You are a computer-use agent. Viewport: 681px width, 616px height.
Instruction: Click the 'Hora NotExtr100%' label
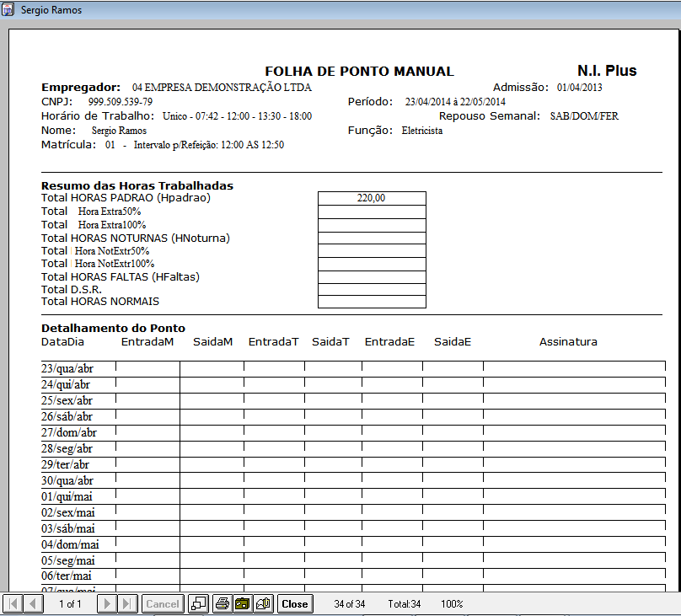pos(115,264)
